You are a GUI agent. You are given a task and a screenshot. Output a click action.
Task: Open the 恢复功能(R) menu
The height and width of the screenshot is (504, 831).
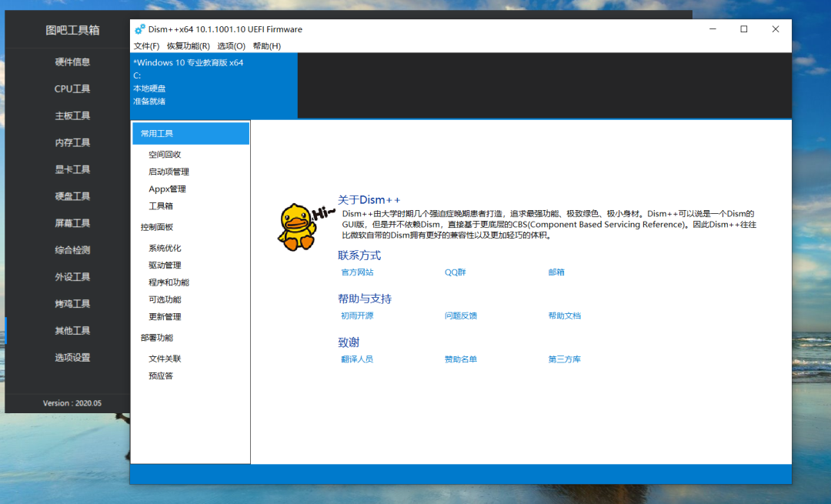point(189,46)
